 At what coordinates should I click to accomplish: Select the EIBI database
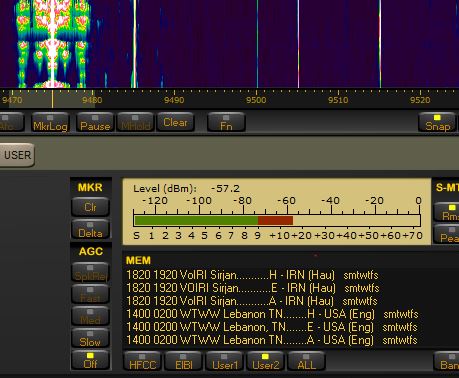coord(183,361)
